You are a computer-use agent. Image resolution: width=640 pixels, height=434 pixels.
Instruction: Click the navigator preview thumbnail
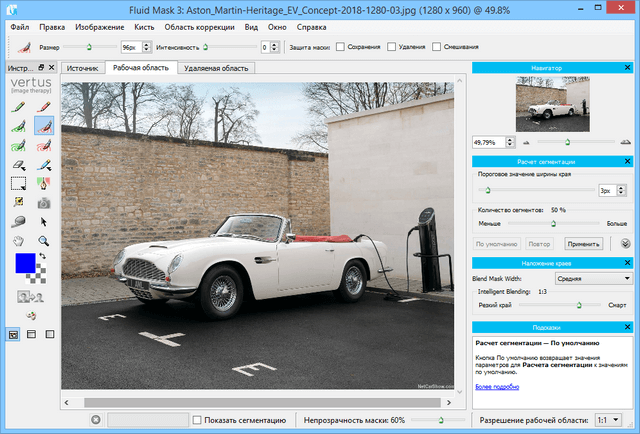pos(551,105)
